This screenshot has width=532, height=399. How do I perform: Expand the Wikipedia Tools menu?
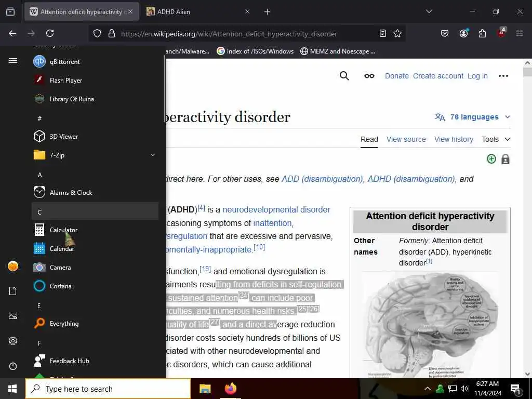pos(496,139)
